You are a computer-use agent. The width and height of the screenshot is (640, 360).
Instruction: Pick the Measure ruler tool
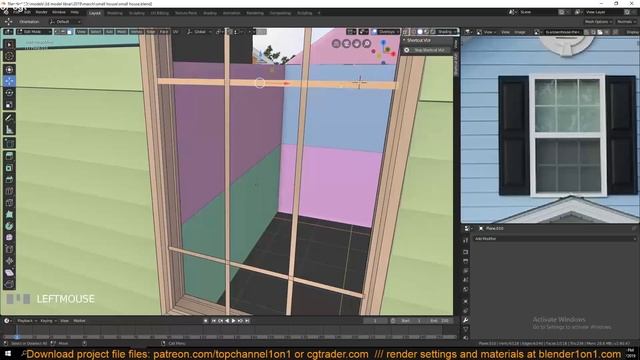point(9,130)
